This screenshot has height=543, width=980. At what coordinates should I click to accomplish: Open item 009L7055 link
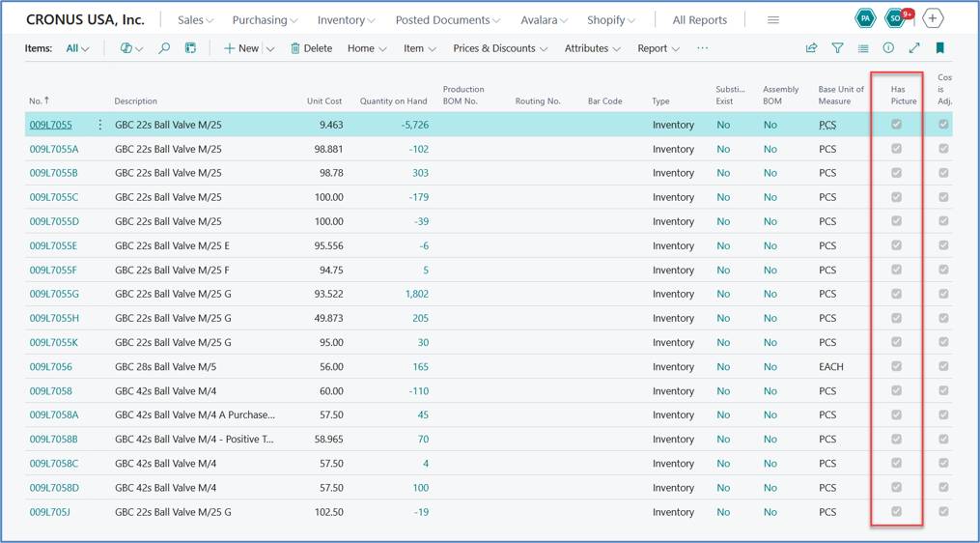tap(50, 125)
